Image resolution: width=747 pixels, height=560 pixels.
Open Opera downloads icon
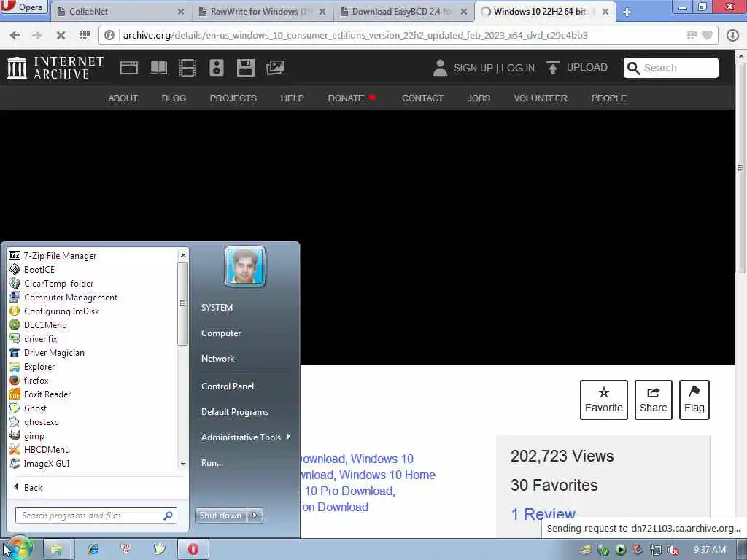pos(732,35)
